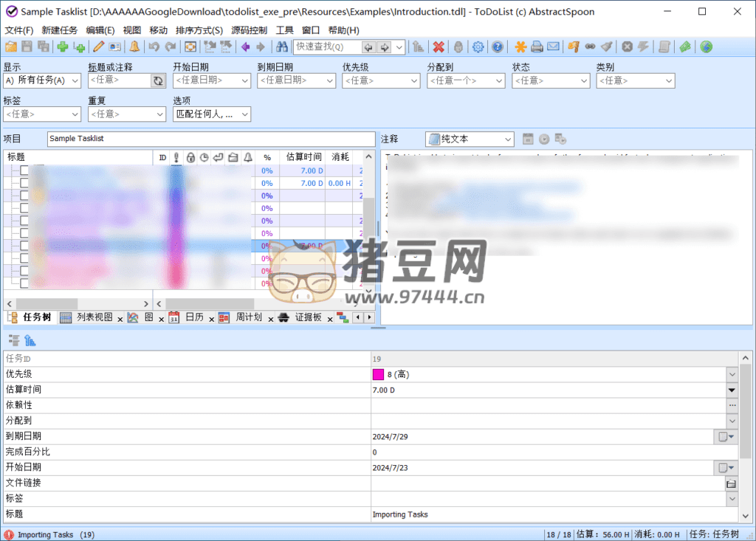Click the binoculars find tasks icon

[281, 46]
